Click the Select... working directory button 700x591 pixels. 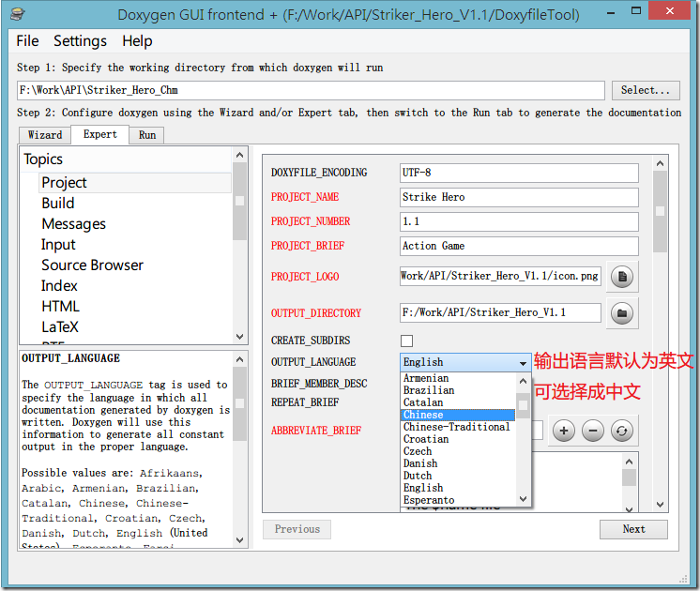646,90
